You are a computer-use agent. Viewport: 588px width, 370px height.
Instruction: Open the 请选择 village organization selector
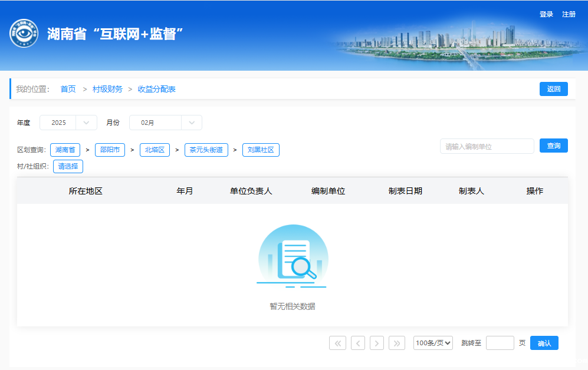[x=68, y=166]
